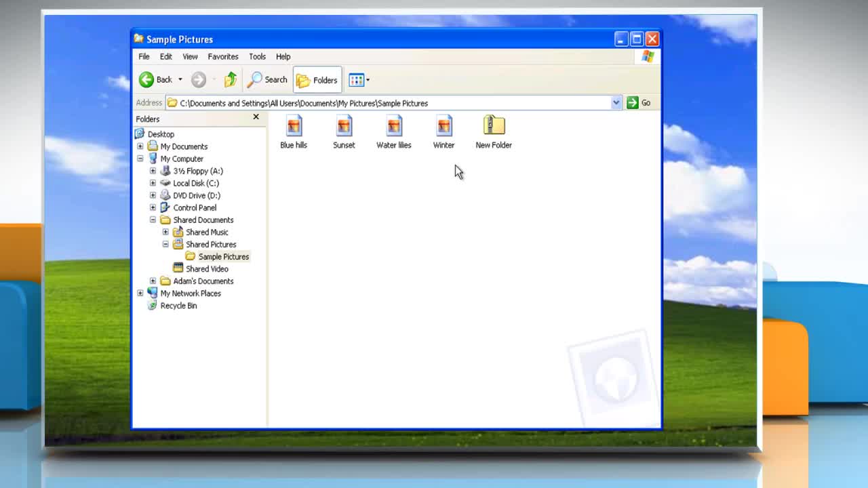Go up one folder level icon
Image resolution: width=868 pixels, height=488 pixels.
(x=231, y=80)
